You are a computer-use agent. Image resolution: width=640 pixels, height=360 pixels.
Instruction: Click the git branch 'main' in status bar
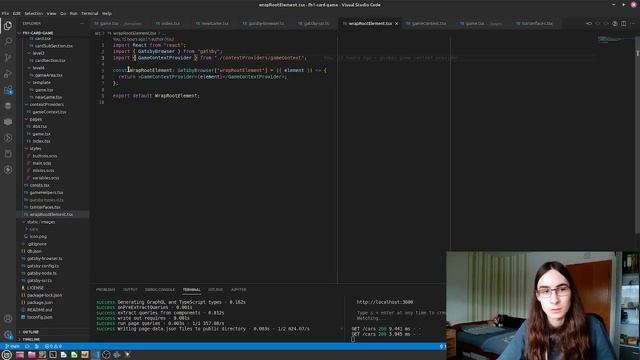coord(12,346)
